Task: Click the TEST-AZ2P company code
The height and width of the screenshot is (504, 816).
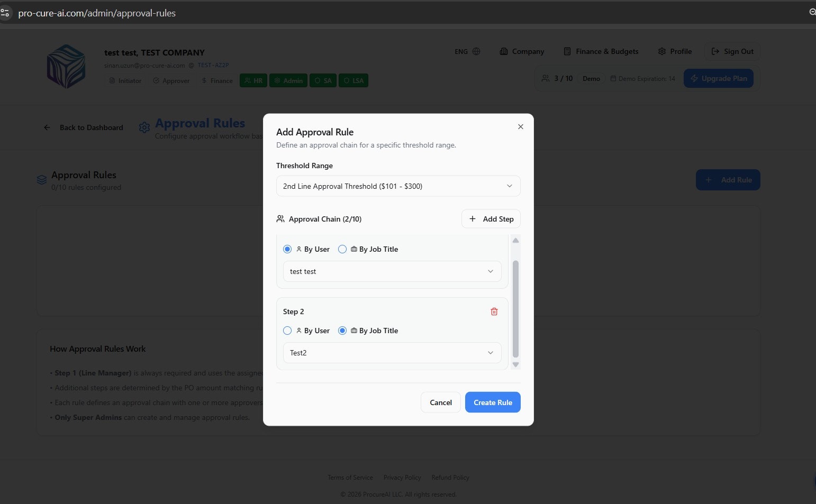Action: pos(213,65)
